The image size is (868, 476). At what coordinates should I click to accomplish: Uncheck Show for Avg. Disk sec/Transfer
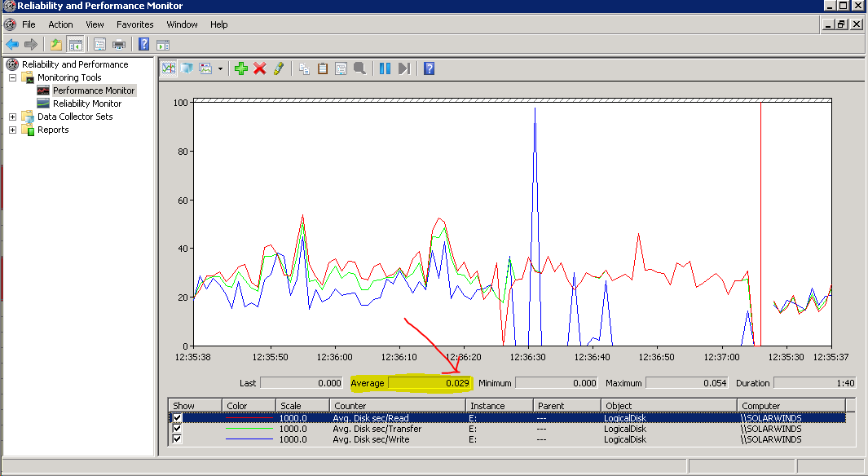178,429
